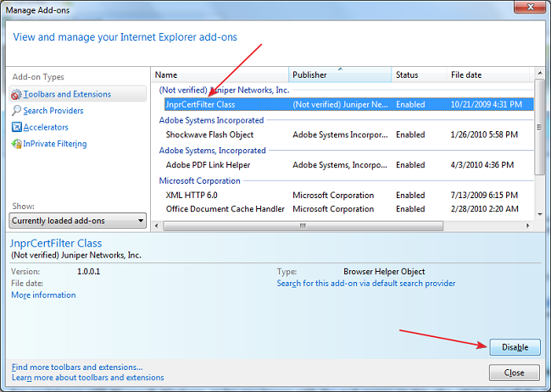Screen dimensions: 551x392
Task: Select the Adobe PDF Link Helper add-on
Action: pyautogui.click(x=342, y=165)
